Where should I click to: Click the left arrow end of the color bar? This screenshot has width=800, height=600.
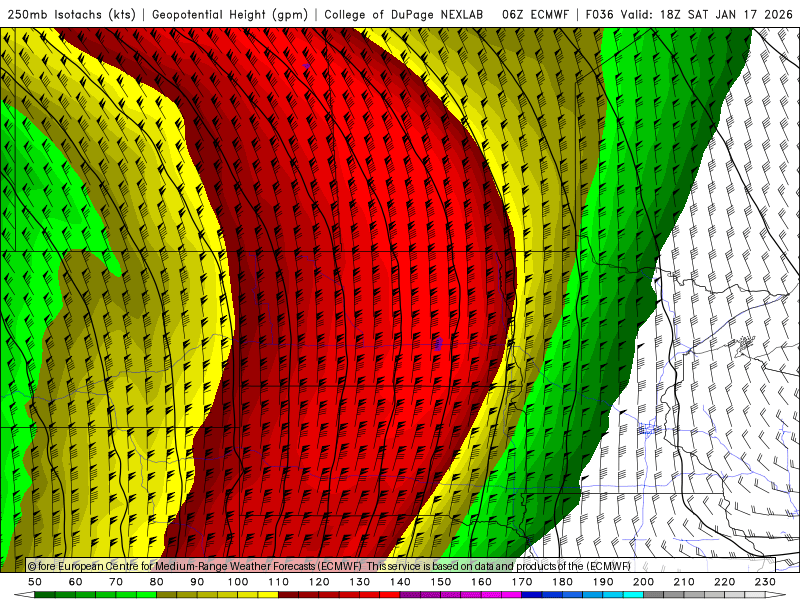[x=24, y=596]
